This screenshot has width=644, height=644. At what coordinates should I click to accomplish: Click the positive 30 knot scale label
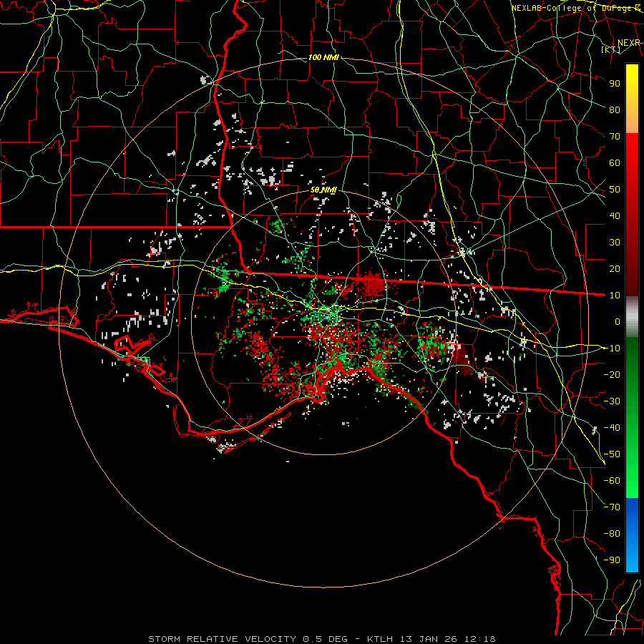coord(615,243)
